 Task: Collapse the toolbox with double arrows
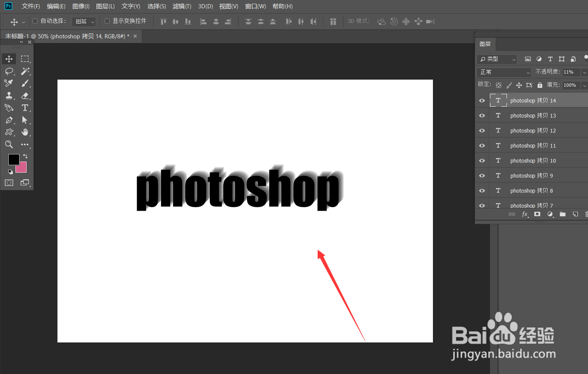pyautogui.click(x=21, y=42)
